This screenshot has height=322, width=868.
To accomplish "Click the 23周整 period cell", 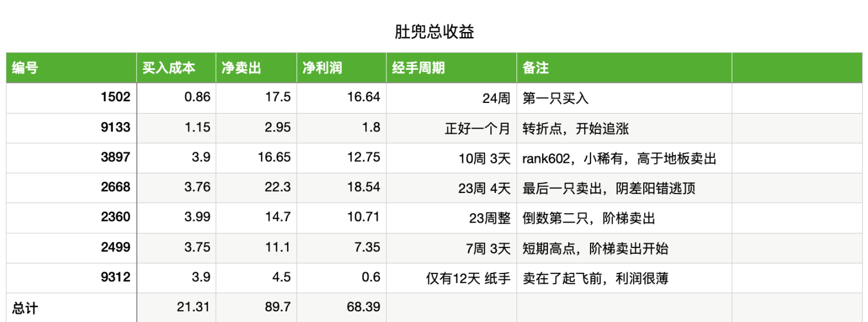I will (489, 218).
